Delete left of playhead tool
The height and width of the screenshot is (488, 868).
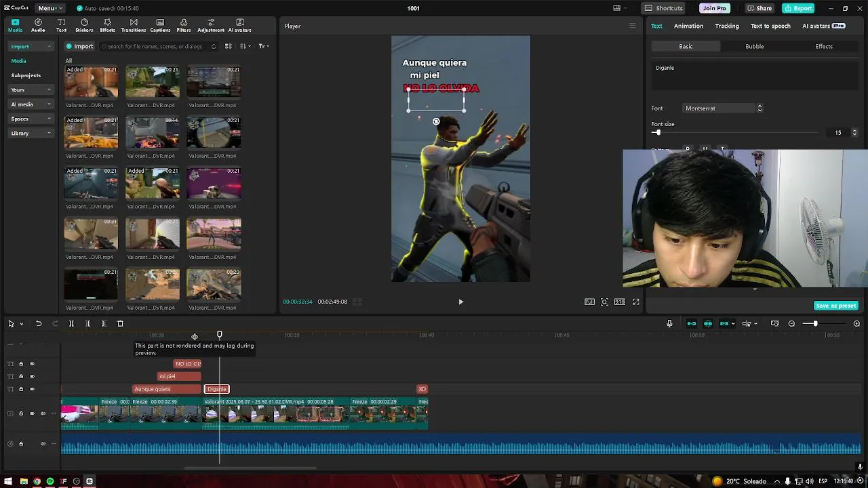pos(87,324)
